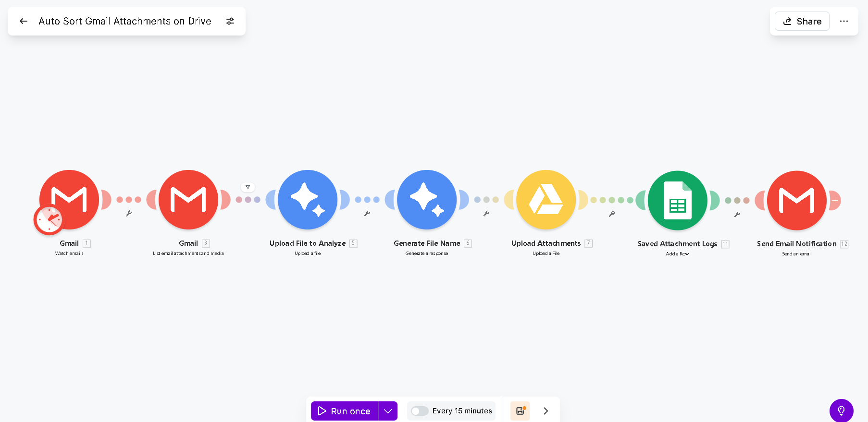The width and height of the screenshot is (868, 422).
Task: Click the Upload File to Analyze label
Action: pyautogui.click(x=308, y=243)
